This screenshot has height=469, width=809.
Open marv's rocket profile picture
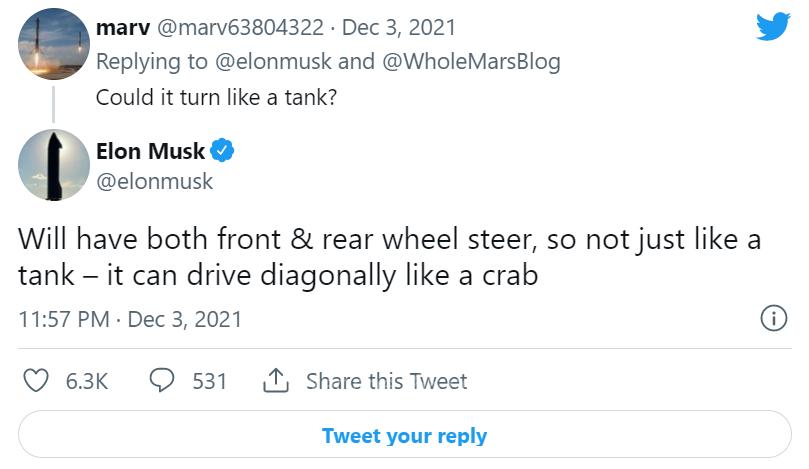click(53, 45)
